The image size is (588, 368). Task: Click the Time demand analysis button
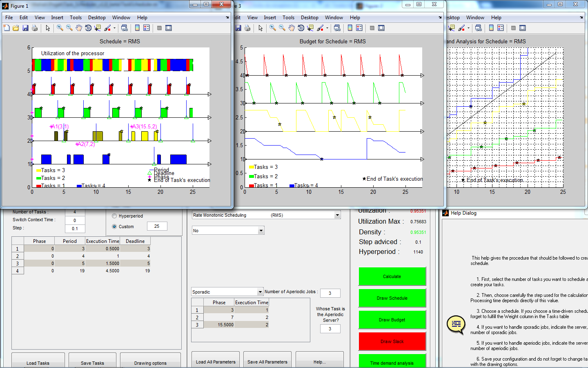(x=392, y=361)
